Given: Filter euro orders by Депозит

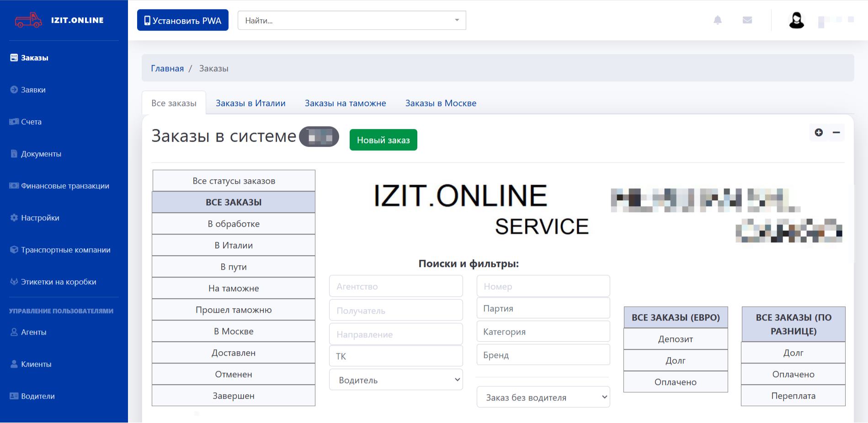Looking at the screenshot, I should tap(676, 339).
